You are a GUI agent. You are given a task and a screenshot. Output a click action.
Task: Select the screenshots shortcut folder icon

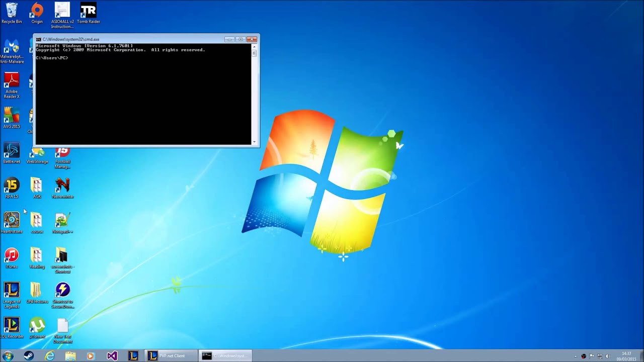click(62, 260)
